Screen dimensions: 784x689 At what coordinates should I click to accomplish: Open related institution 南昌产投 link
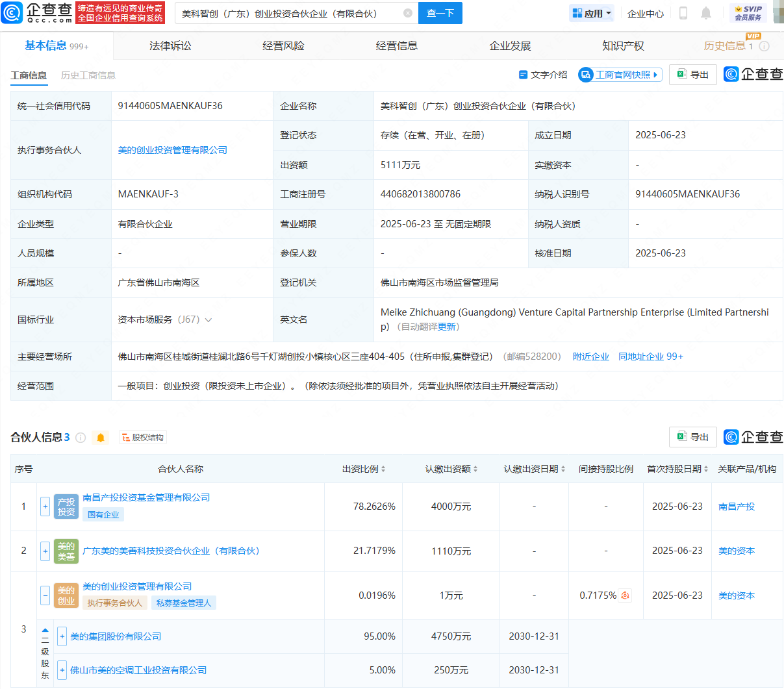tap(737, 507)
